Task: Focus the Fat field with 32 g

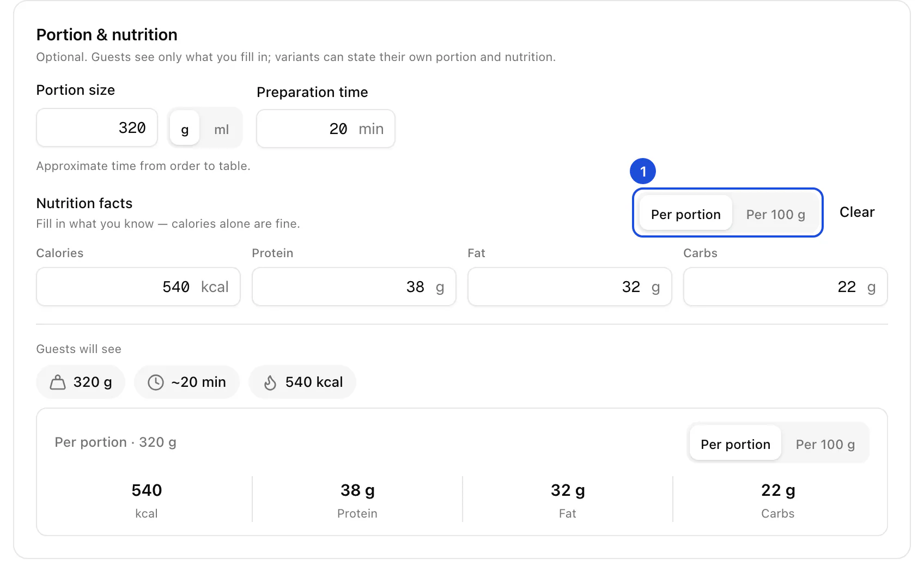Action: pyautogui.click(x=570, y=287)
